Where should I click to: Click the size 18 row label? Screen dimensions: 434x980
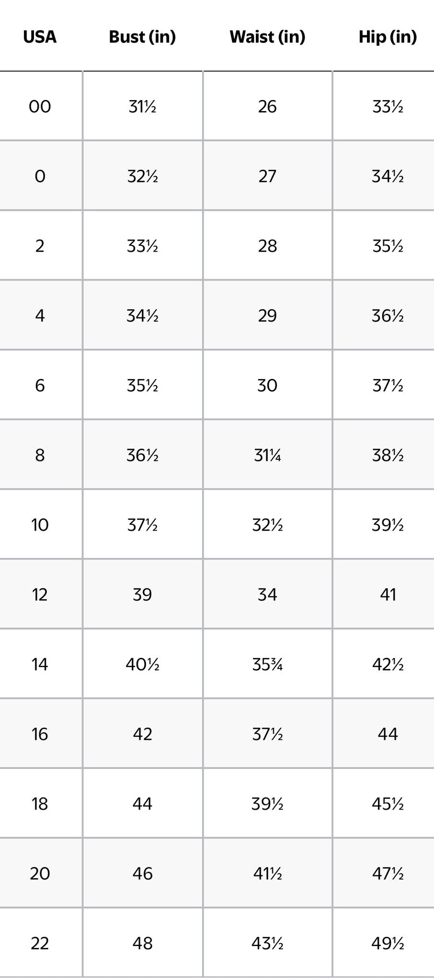[x=40, y=803]
